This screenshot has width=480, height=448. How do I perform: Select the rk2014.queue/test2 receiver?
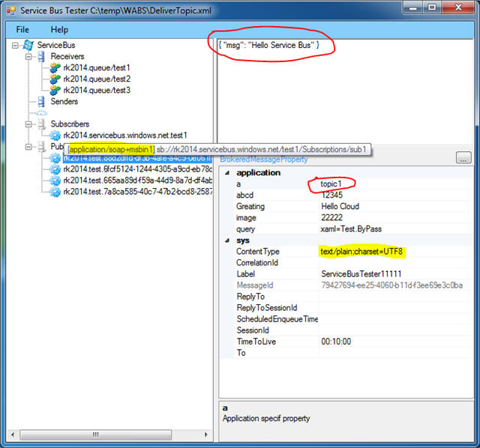click(x=97, y=79)
